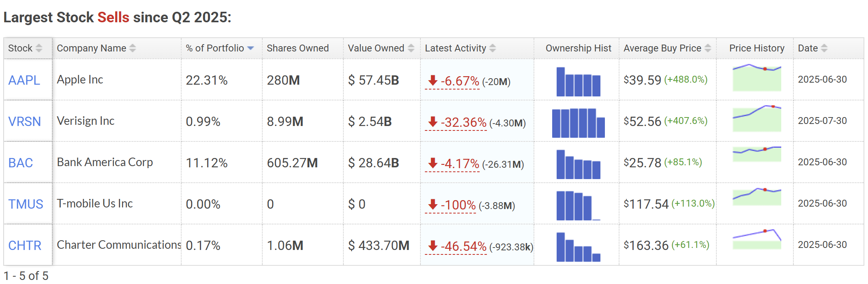
Task: Click the $117.54 average buy price
Action: (646, 204)
